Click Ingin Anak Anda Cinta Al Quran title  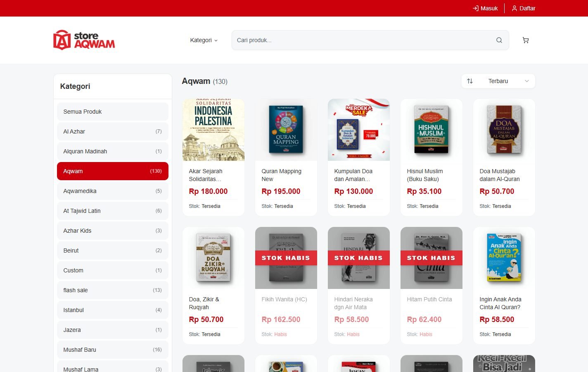(500, 303)
